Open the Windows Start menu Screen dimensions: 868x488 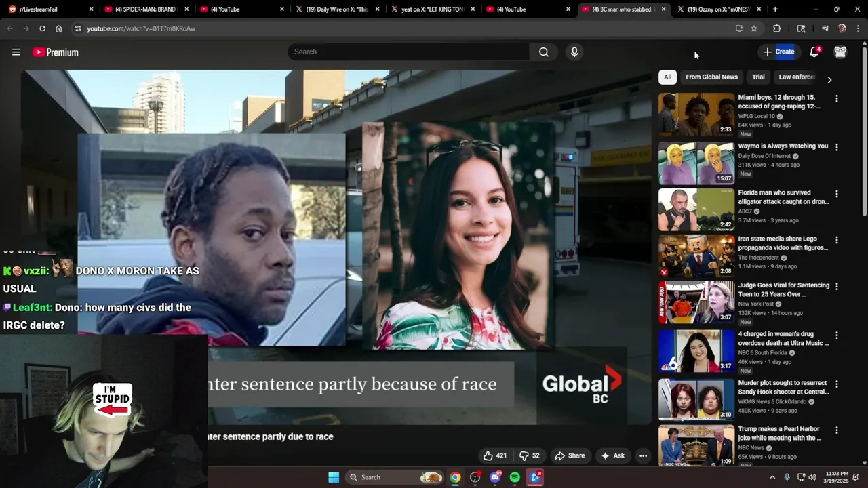334,477
